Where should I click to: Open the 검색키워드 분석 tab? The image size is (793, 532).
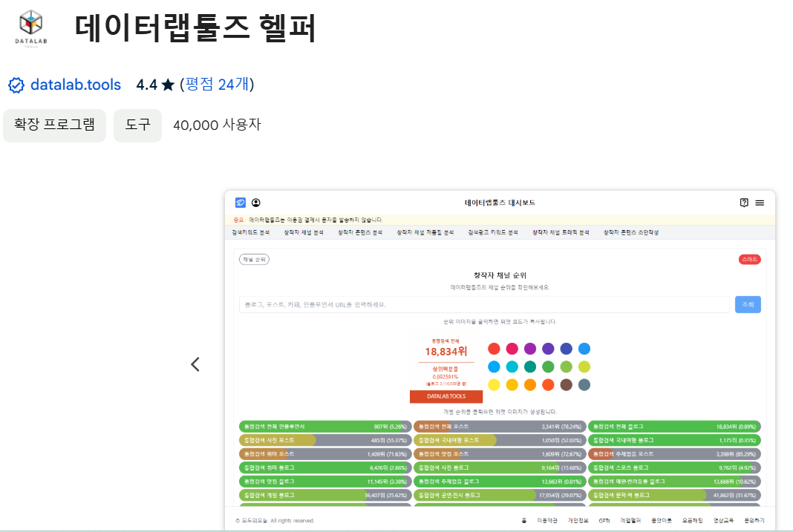250,232
